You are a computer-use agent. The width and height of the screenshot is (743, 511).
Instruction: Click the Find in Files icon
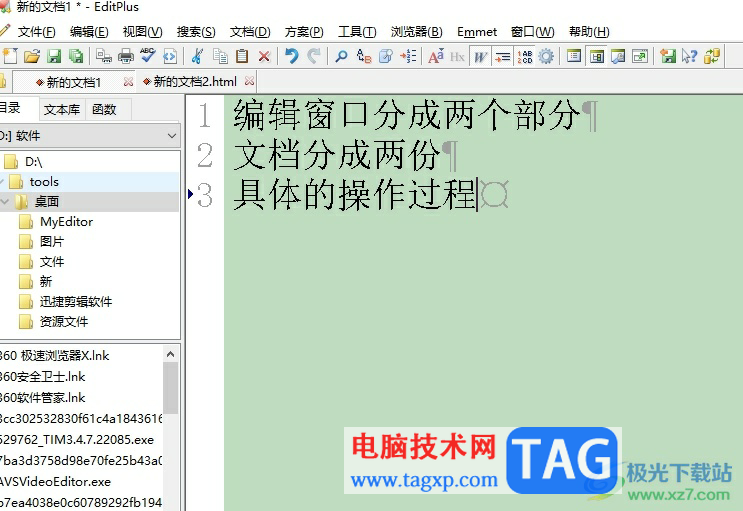[x=386, y=56]
